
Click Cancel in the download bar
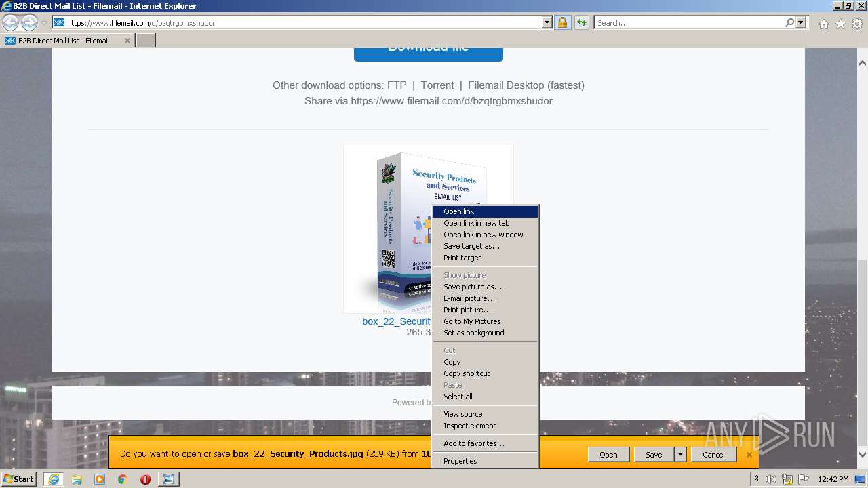point(713,455)
